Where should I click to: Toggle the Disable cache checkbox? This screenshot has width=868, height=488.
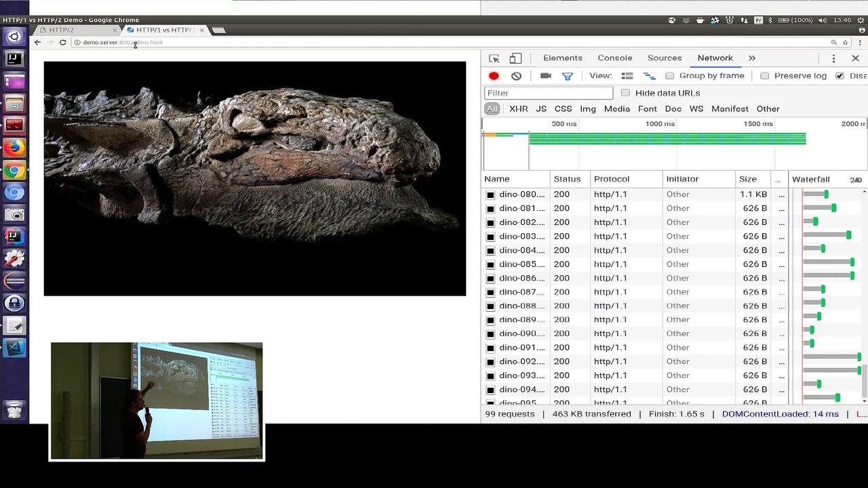pyautogui.click(x=840, y=76)
